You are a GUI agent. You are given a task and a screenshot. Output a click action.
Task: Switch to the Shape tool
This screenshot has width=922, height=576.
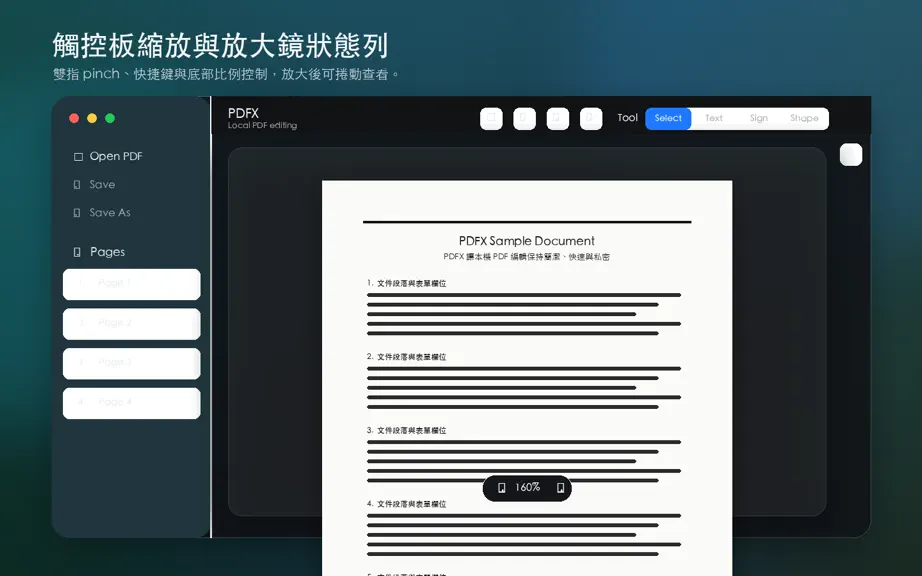pyautogui.click(x=804, y=118)
